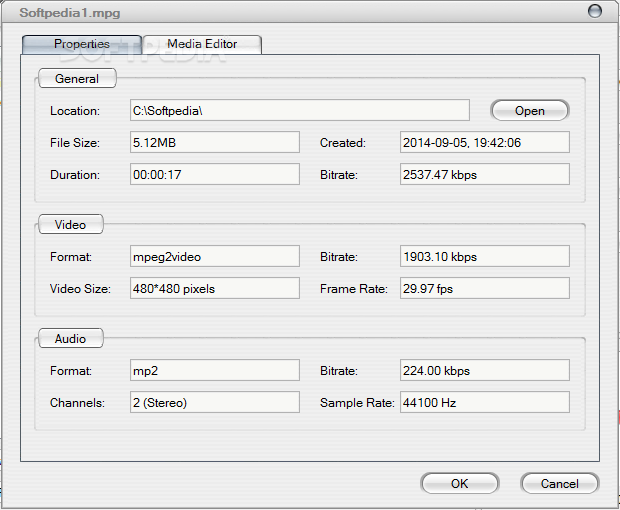The height and width of the screenshot is (510, 620).
Task: Click the General group header
Action: click(x=77, y=78)
